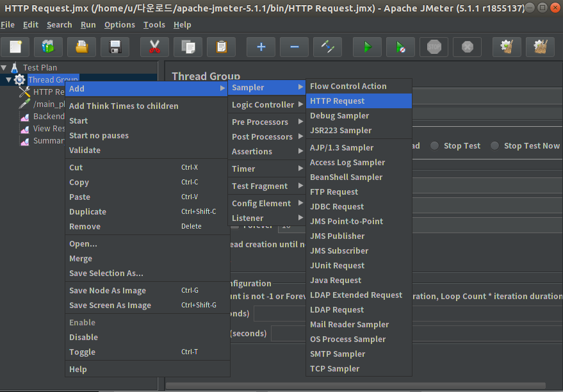
Task: Expand the Test Fragment submenu
Action: [267, 186]
